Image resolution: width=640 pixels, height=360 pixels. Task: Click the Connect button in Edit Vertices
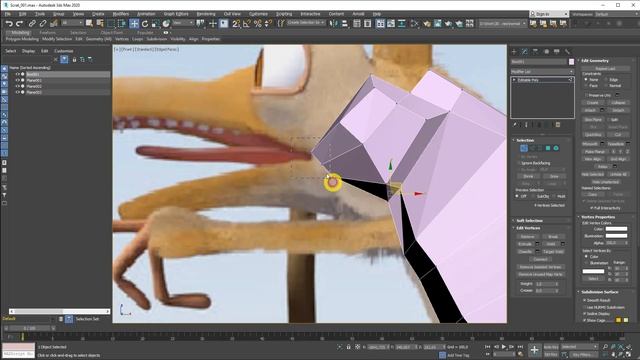click(x=540, y=259)
